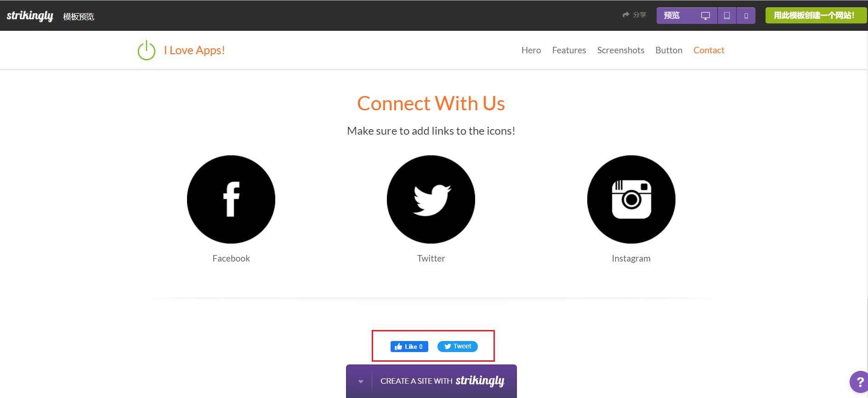The image size is (868, 398).
Task: Click the 分享 share link
Action: 635,15
